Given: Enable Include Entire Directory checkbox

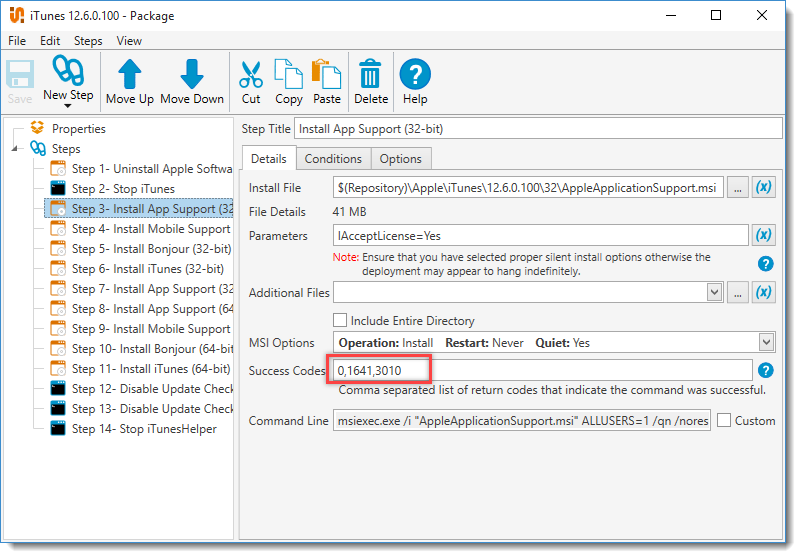Looking at the screenshot, I should coord(340,321).
